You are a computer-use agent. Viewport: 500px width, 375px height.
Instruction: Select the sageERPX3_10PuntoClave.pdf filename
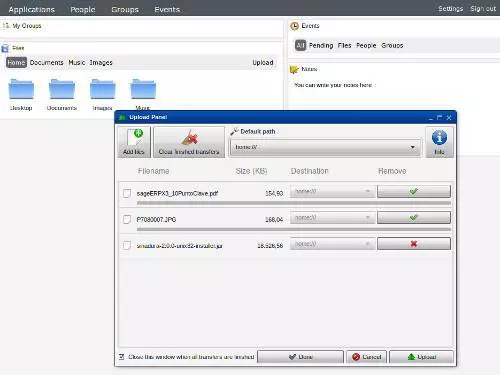tap(177, 193)
